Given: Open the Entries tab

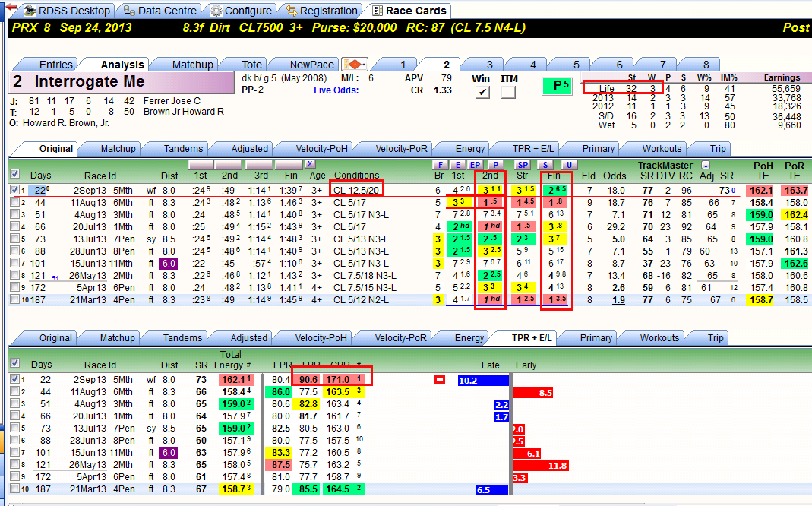Looking at the screenshot, I should 56,65.
